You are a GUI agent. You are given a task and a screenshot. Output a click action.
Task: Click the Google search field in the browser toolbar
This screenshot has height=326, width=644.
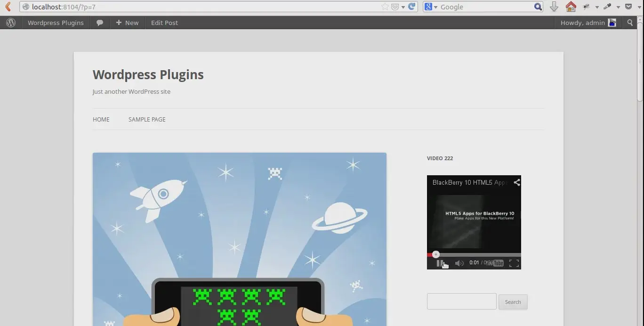coord(486,7)
